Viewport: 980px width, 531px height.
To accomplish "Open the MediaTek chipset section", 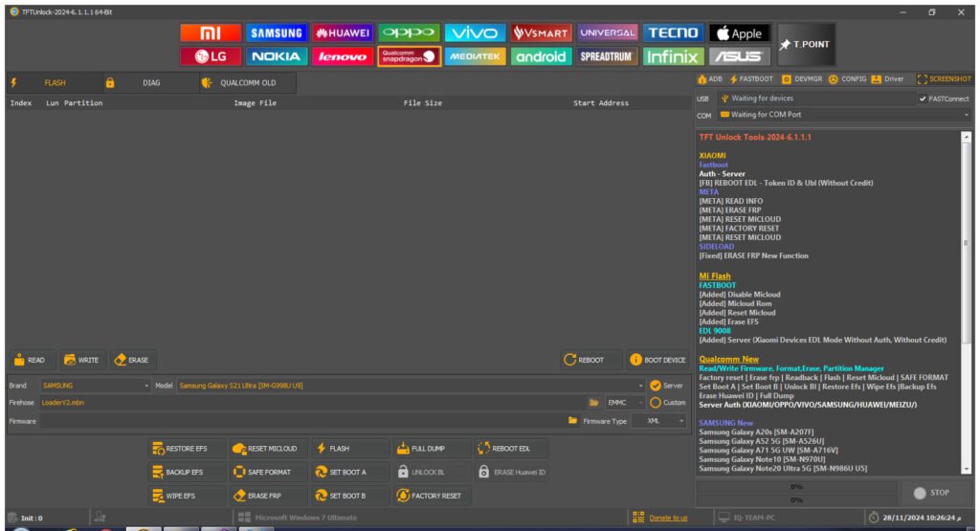I will click(475, 56).
